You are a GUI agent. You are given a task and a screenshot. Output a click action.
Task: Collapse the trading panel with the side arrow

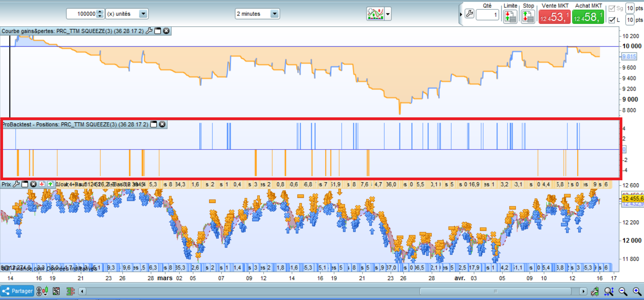(x=461, y=15)
